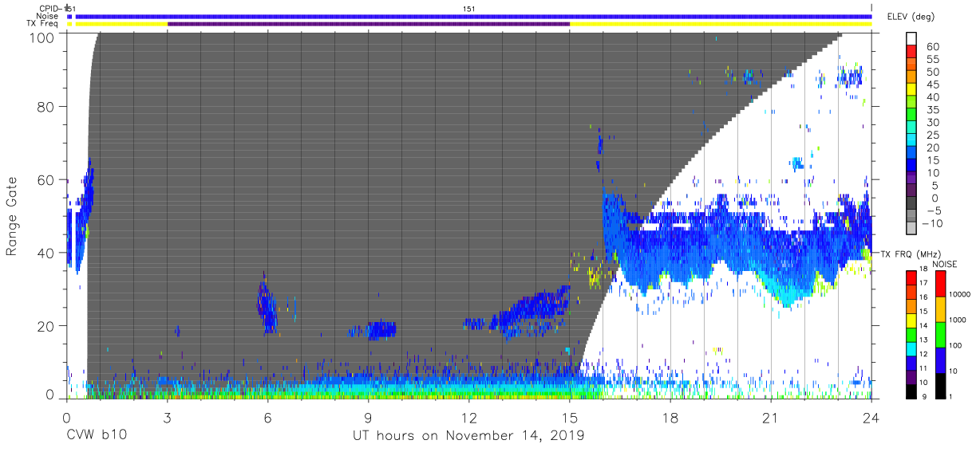Viewport: 980px width, 452px height.
Task: Click the 'TX Freq' row label at top
Action: [41, 24]
